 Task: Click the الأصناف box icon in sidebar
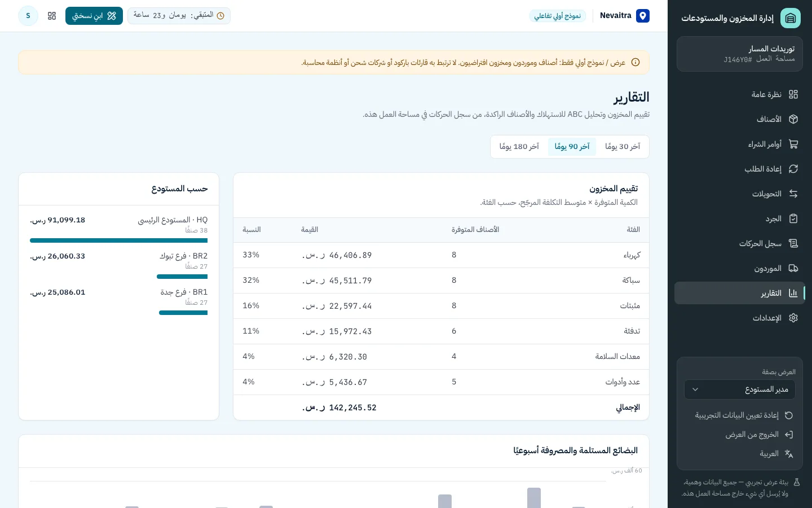[793, 119]
